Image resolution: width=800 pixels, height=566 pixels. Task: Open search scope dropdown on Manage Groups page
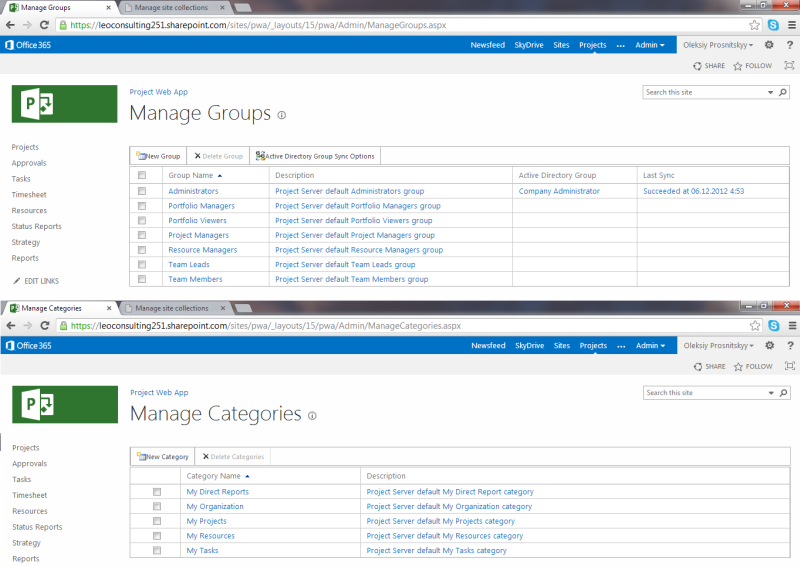click(770, 92)
